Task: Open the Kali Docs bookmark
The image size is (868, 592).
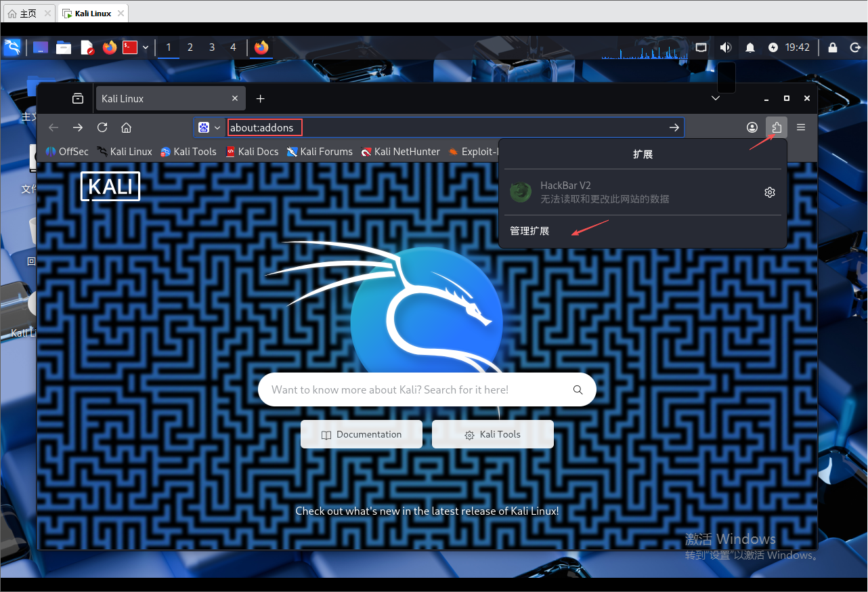Action: (252, 152)
